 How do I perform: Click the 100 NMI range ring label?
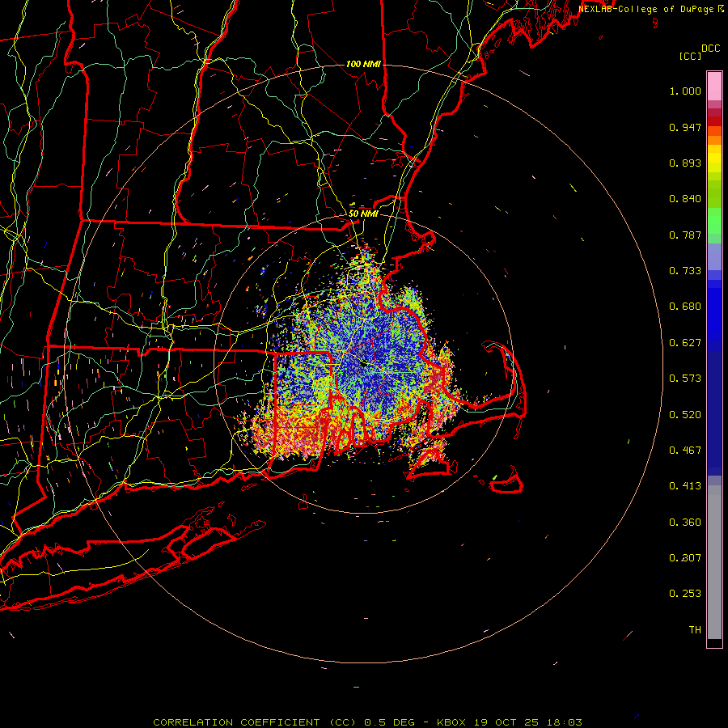[x=363, y=64]
